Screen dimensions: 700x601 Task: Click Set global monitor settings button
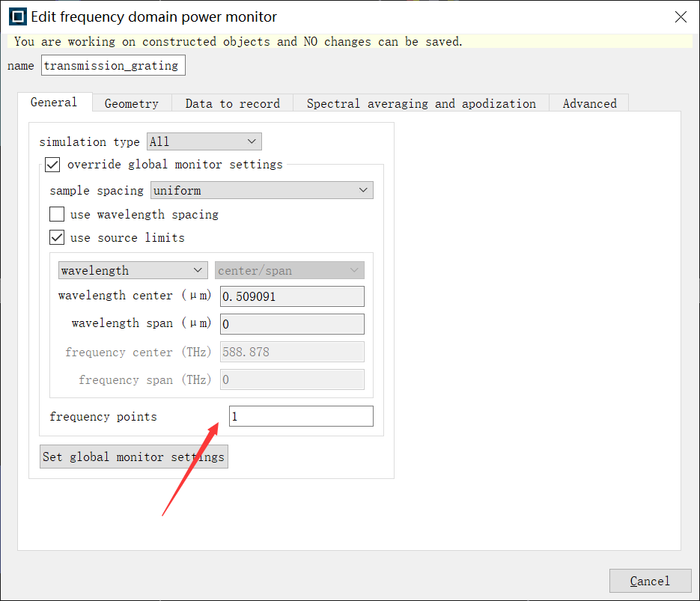point(134,457)
